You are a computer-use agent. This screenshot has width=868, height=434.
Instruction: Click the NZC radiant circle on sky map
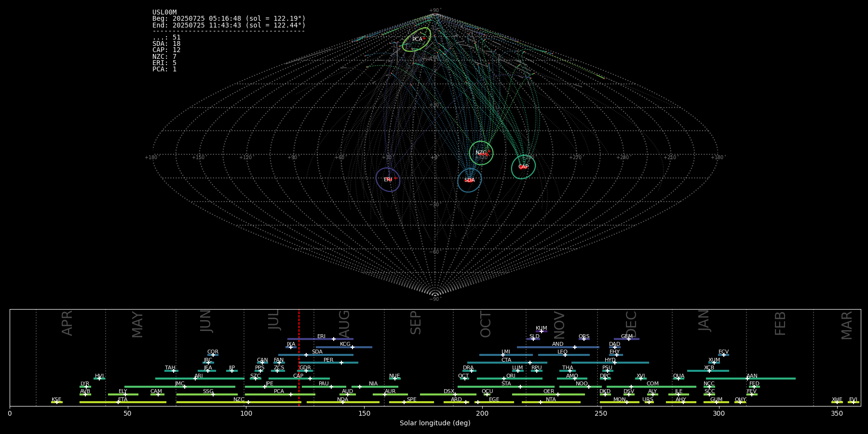(x=481, y=153)
